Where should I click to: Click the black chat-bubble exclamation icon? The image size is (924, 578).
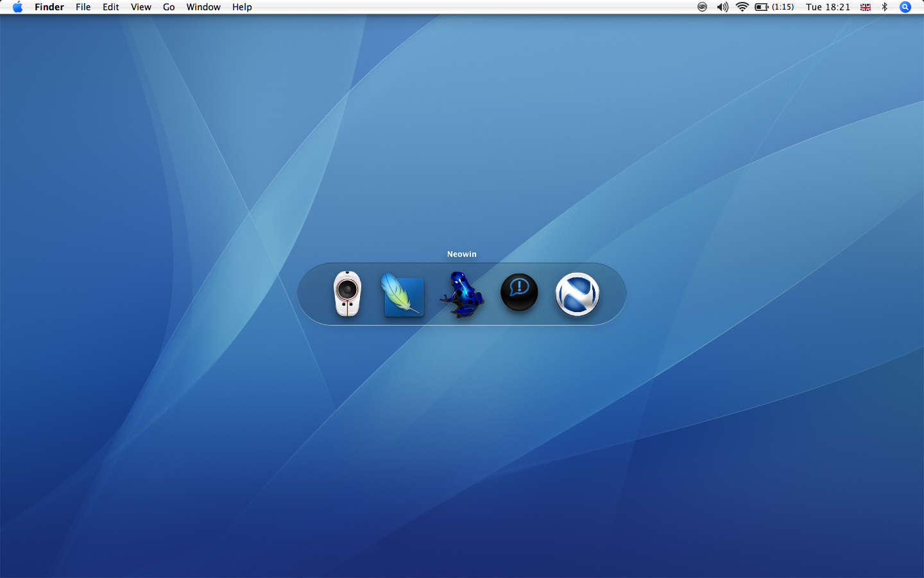coord(519,292)
